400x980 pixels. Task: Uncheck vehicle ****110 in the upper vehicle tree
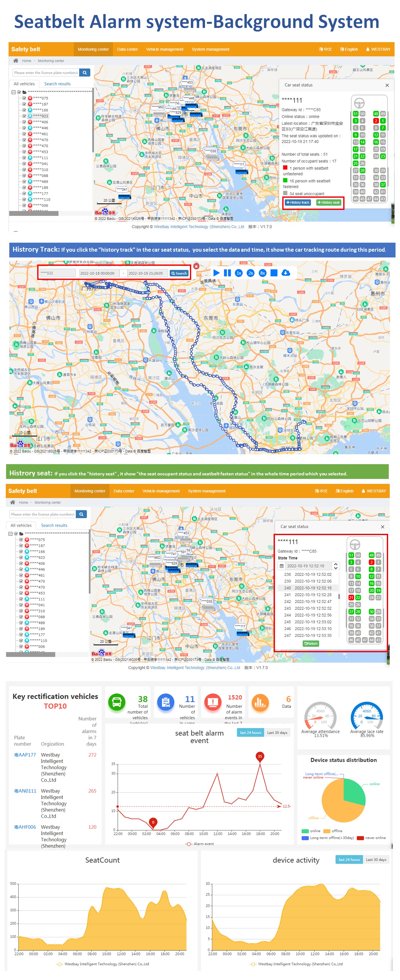24,199
